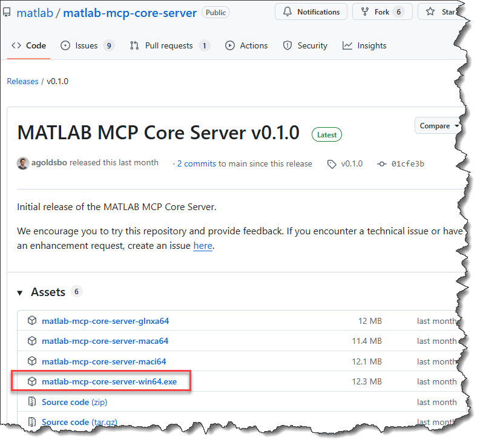View the Insights tab
483x448 pixels.
click(x=364, y=45)
